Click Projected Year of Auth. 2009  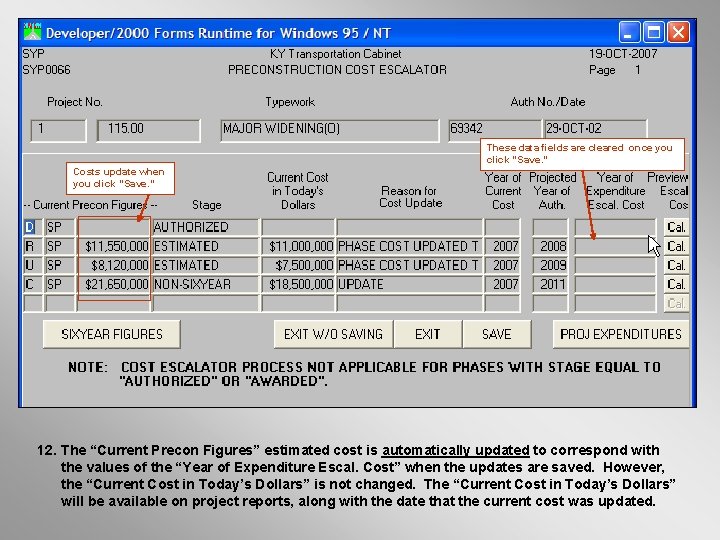550,265
